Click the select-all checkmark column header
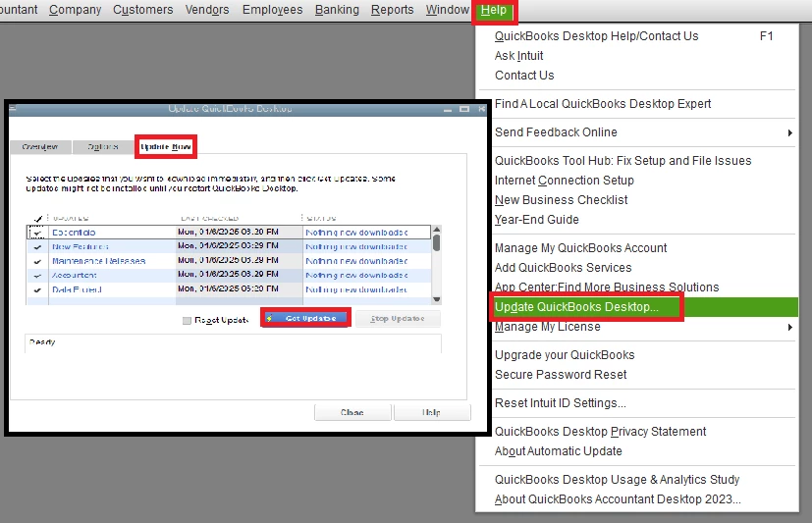The image size is (812, 523). tap(37, 218)
